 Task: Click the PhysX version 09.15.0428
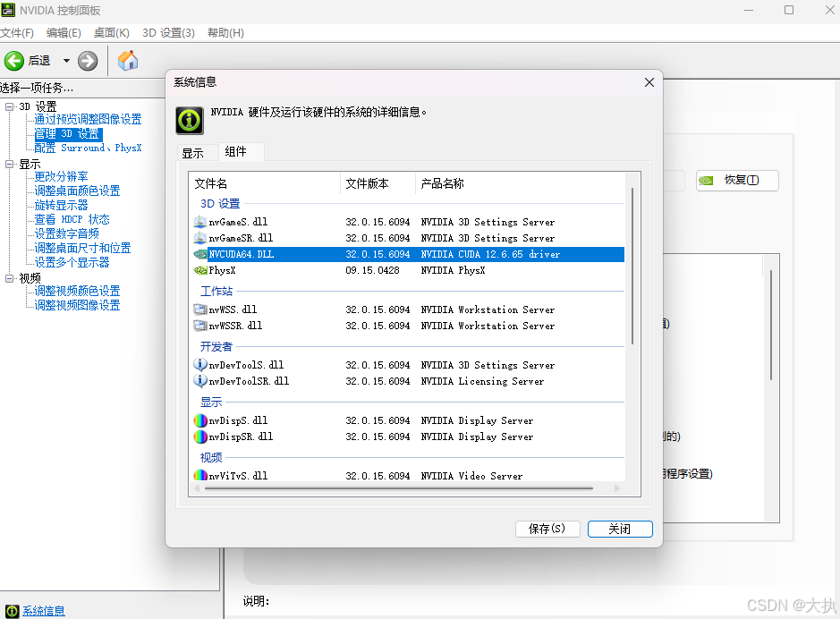tap(372, 270)
